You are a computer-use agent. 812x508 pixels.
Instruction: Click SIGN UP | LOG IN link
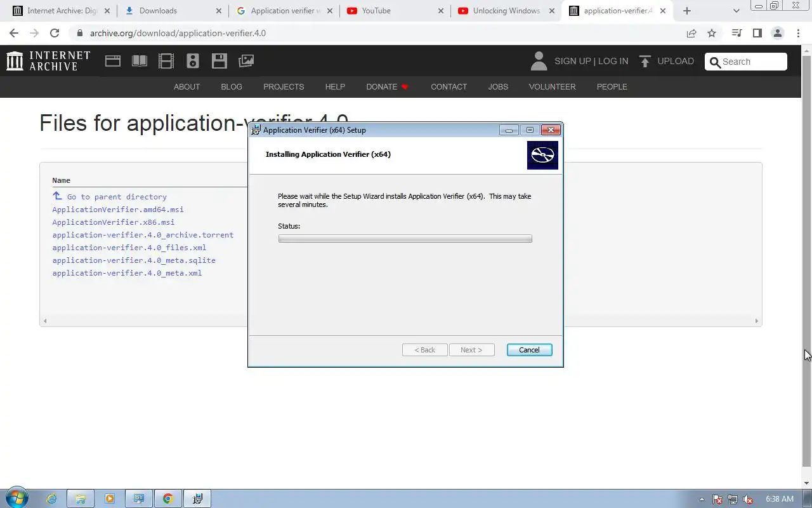(x=591, y=61)
